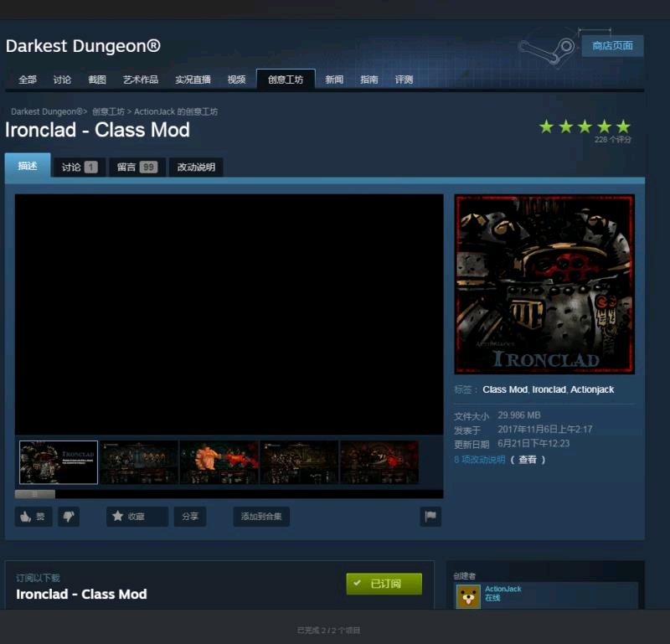Viewport: 670px width, 644px height.
Task: Click the file size value 29.986 MB
Action: [x=519, y=415]
